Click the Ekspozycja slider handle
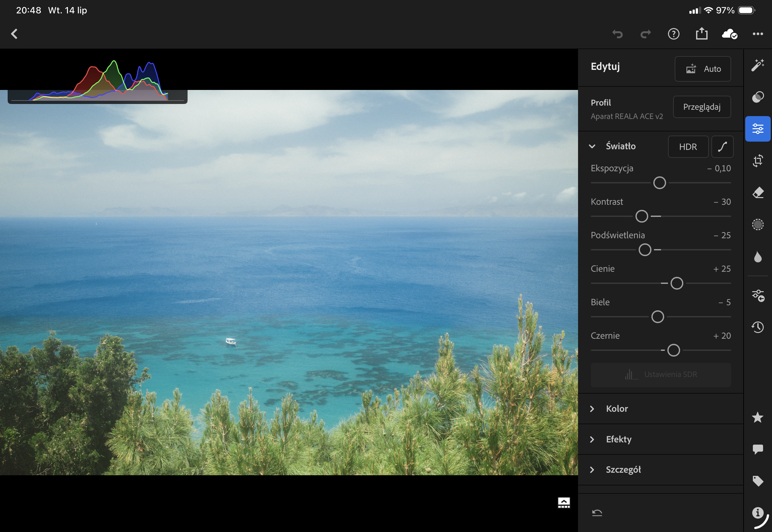 click(659, 183)
